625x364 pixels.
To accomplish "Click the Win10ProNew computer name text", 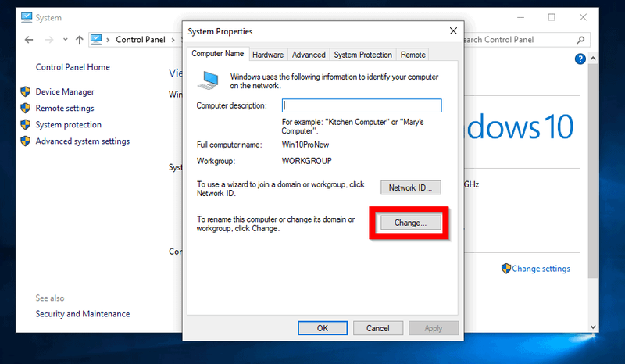I will [305, 145].
